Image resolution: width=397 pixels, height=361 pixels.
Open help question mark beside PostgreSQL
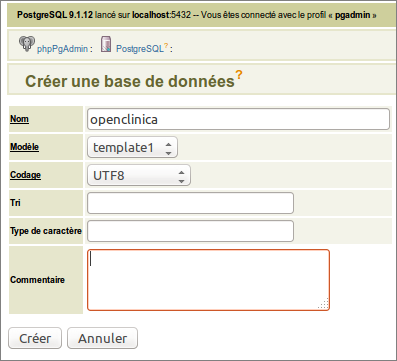coord(166,45)
